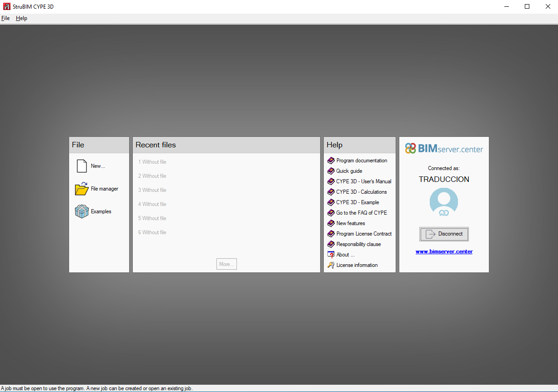Open the File menu
This screenshot has height=392, width=558.
click(x=5, y=18)
